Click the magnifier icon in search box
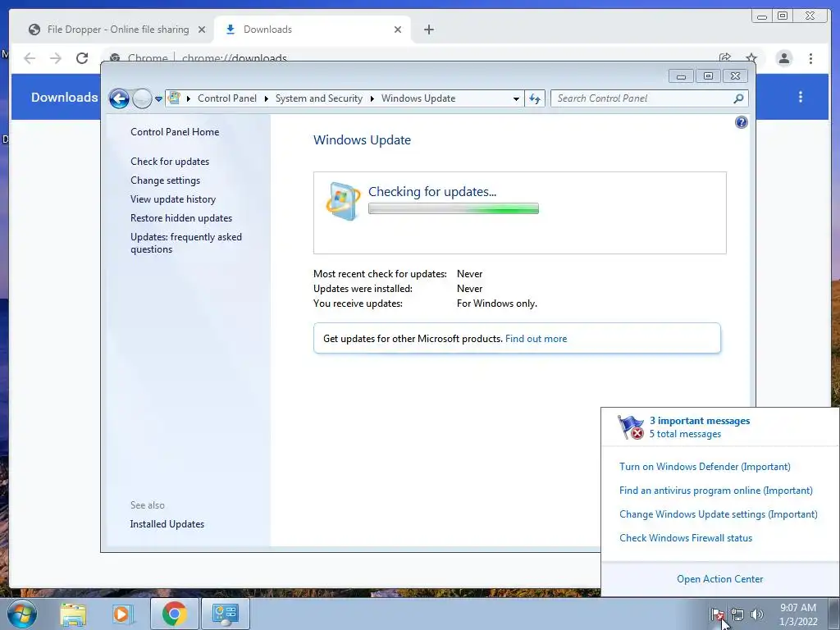 [x=738, y=98]
